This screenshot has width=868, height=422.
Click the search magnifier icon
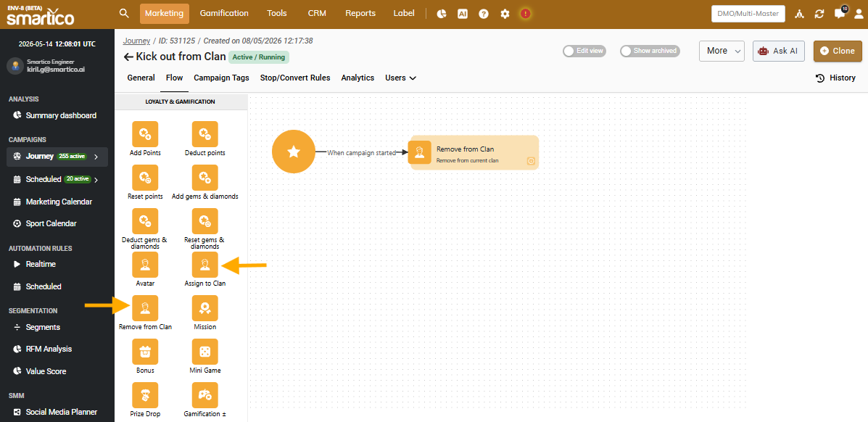[x=124, y=13]
